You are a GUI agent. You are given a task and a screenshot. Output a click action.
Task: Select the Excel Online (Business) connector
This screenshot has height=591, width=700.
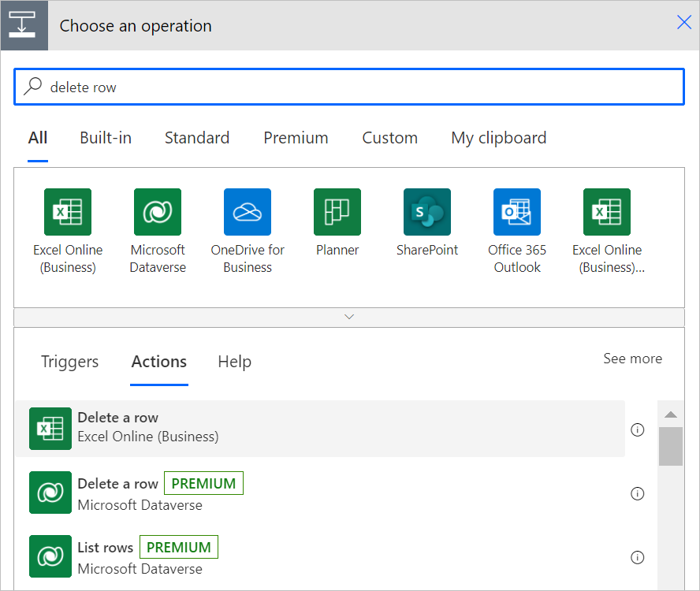pos(67,212)
